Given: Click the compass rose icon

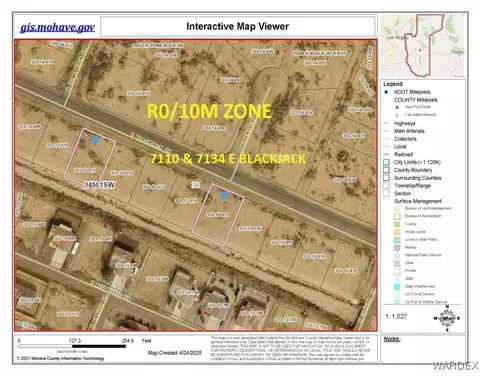Looking at the screenshot, I should coord(447,318).
